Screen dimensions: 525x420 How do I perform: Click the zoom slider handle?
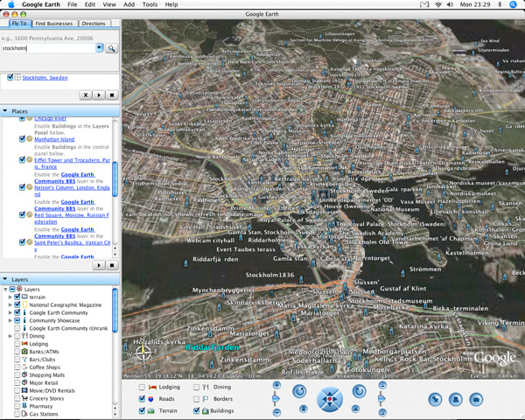(276, 399)
